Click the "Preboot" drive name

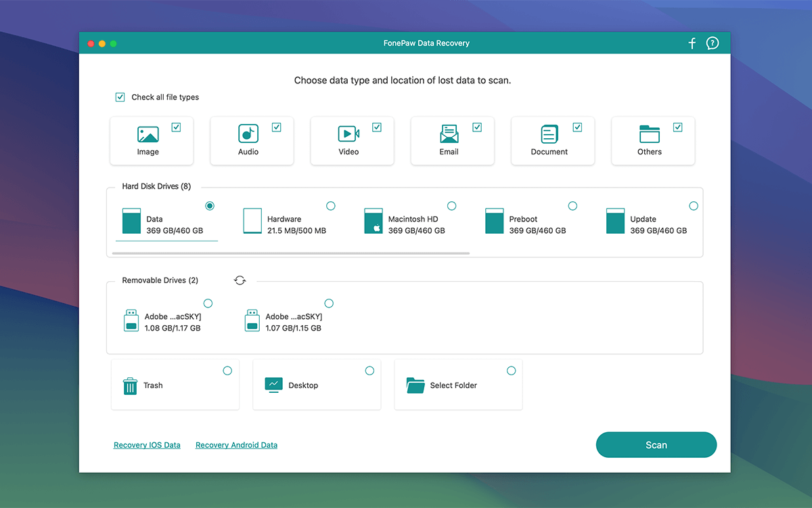pos(523,219)
